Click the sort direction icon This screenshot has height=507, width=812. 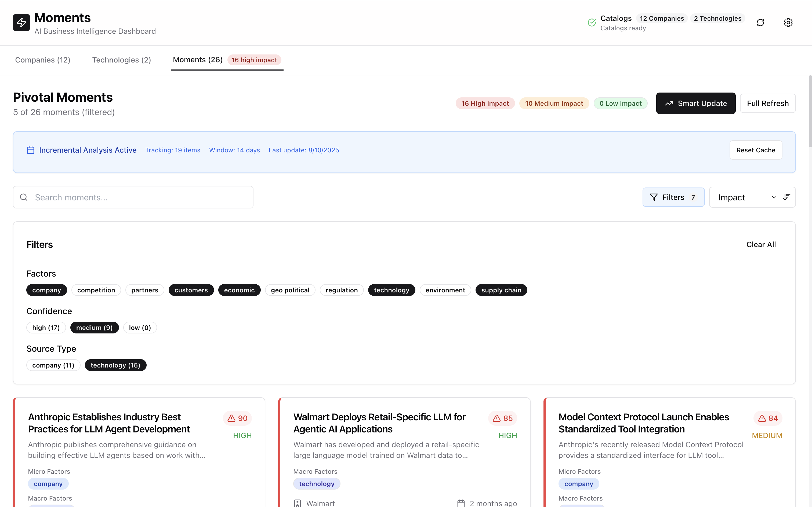pos(786,197)
